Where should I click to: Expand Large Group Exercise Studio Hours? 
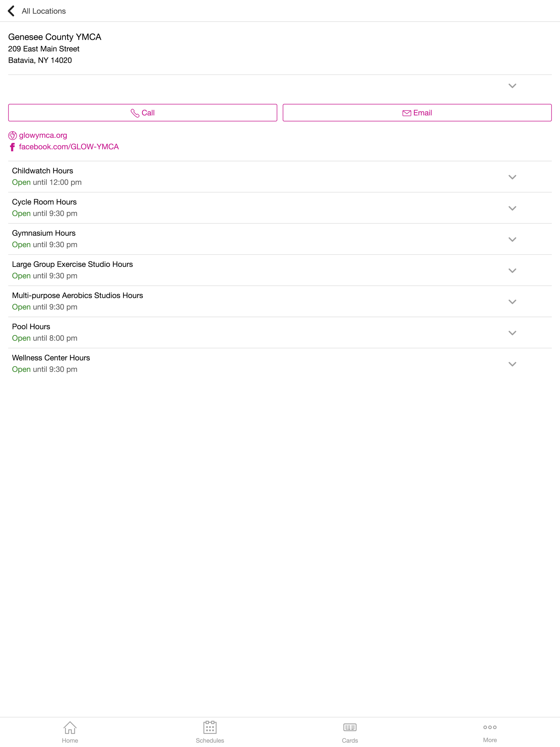pos(512,271)
